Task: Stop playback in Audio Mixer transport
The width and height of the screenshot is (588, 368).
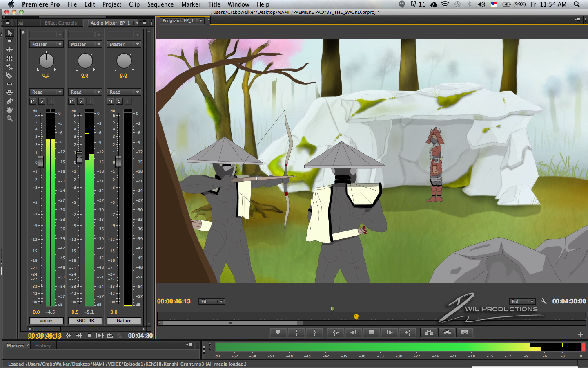Action: 89,336
